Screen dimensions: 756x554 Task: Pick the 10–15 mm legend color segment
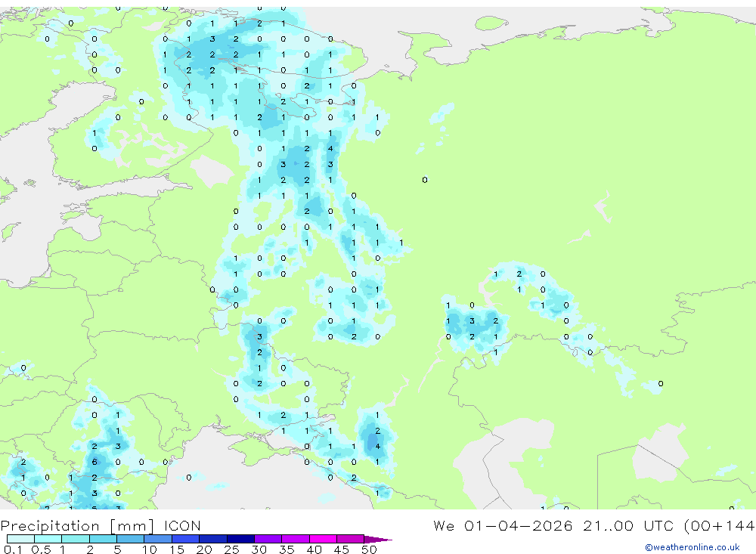158,539
